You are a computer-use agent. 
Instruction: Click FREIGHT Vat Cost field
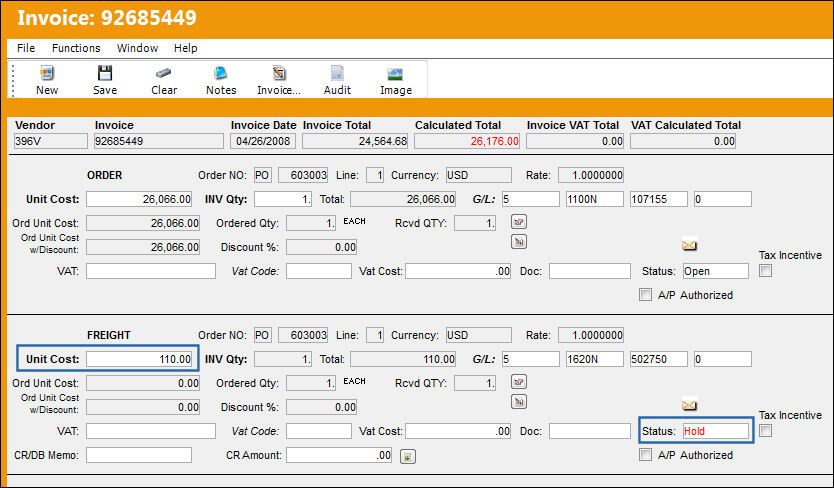[x=458, y=431]
